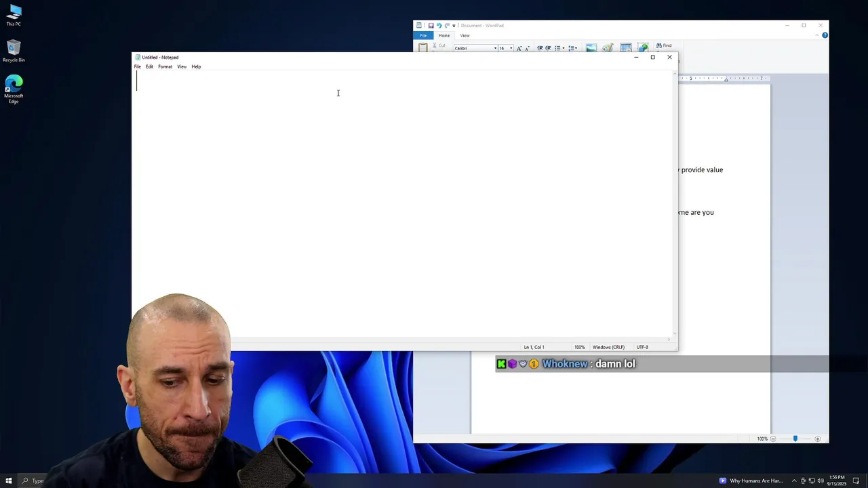This screenshot has height=488, width=868.
Task: Open the WordPad line spacing dropdown
Action: 572,48
